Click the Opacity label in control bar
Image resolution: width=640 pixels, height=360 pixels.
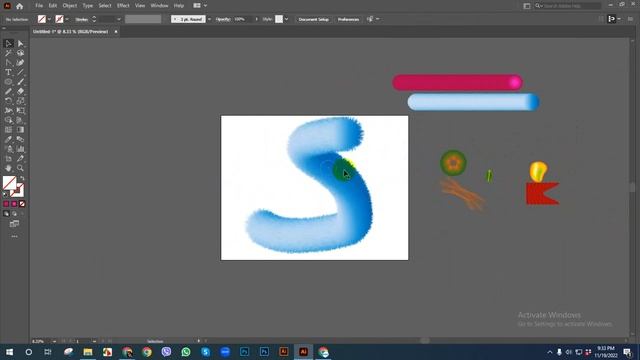[x=223, y=19]
